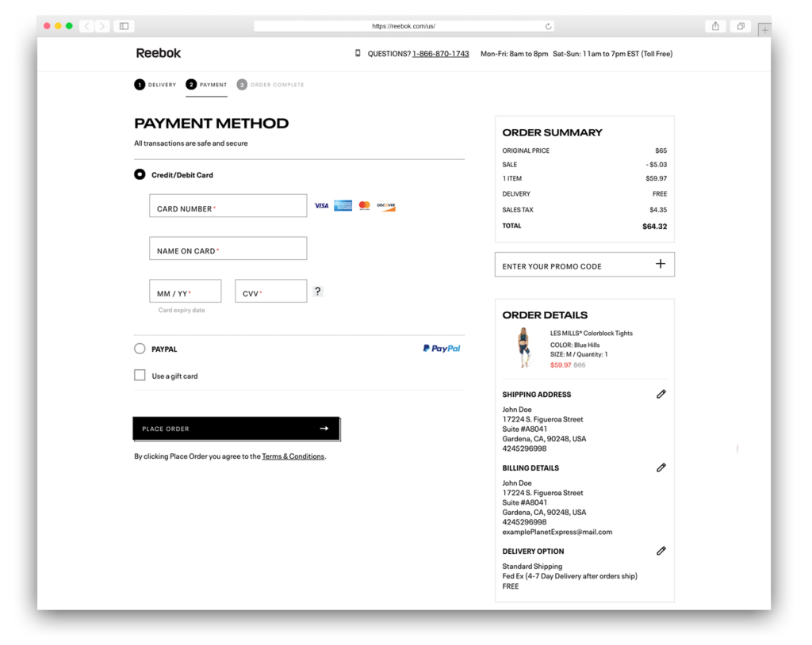Click the Safari address bar URL
Screen dimensions: 812x645
tap(404, 26)
